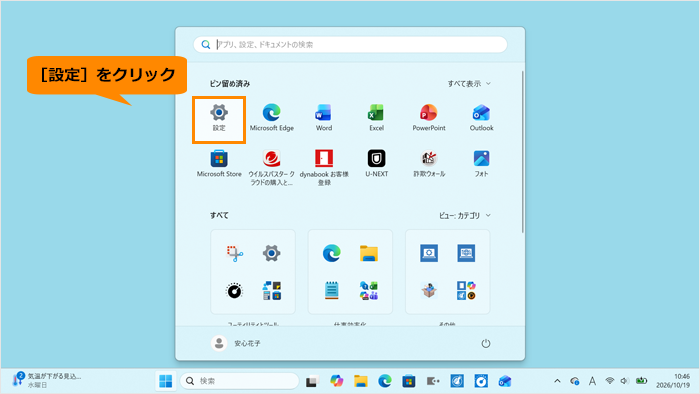700x394 pixels.
Task: Expand すべて表示 for pinned apps
Action: tap(469, 83)
